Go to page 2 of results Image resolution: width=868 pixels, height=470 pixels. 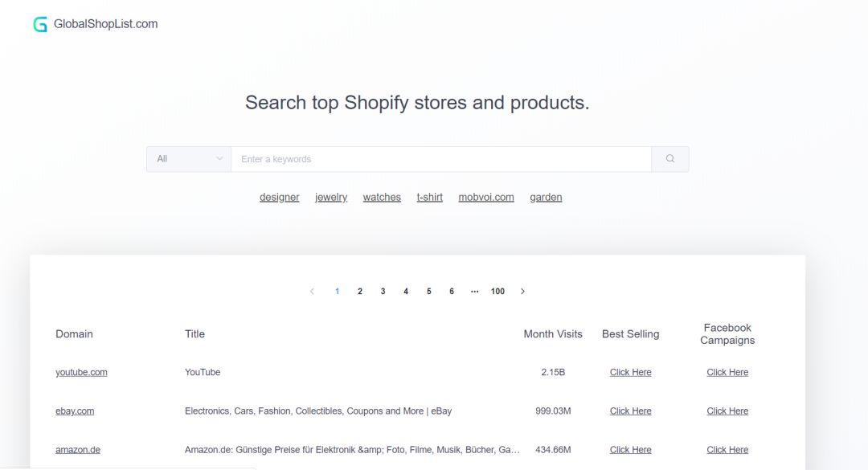click(x=360, y=291)
